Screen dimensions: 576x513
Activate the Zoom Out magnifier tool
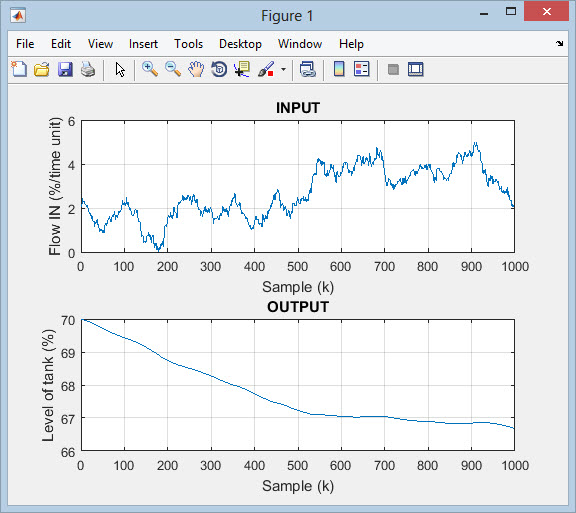173,69
